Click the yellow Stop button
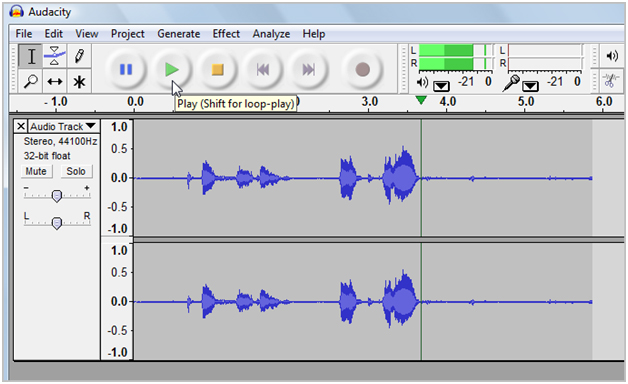The height and width of the screenshot is (384, 628). [x=217, y=70]
